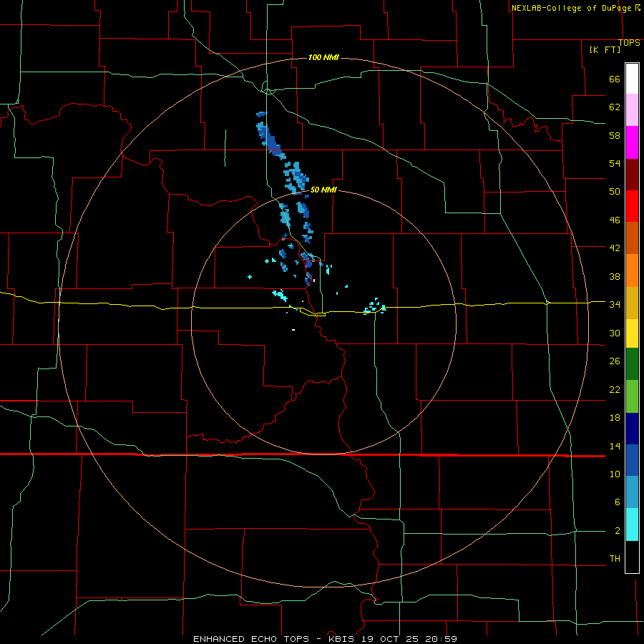The height and width of the screenshot is (644, 644).
Task: Select the gold swatch near 34
Action: (632, 303)
